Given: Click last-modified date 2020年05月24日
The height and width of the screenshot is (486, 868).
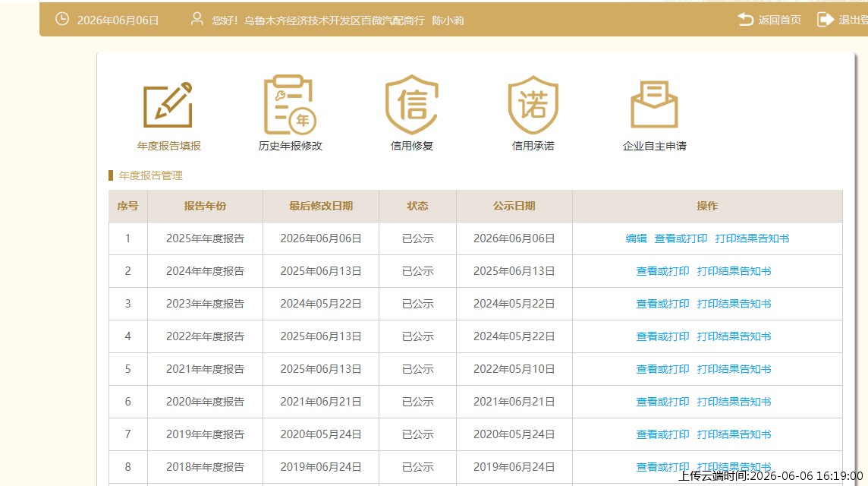Looking at the screenshot, I should point(321,434).
